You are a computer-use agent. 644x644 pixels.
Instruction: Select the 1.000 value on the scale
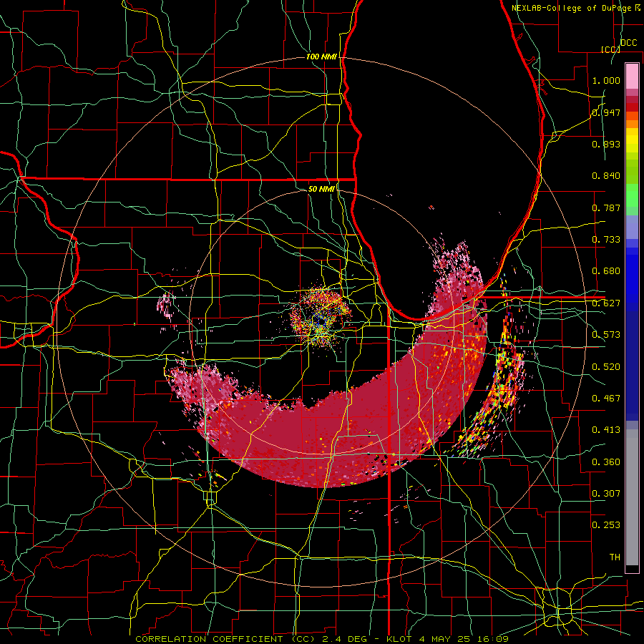coord(606,80)
